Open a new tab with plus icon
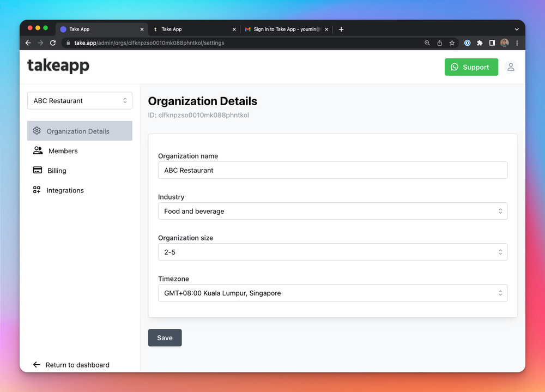 341,29
